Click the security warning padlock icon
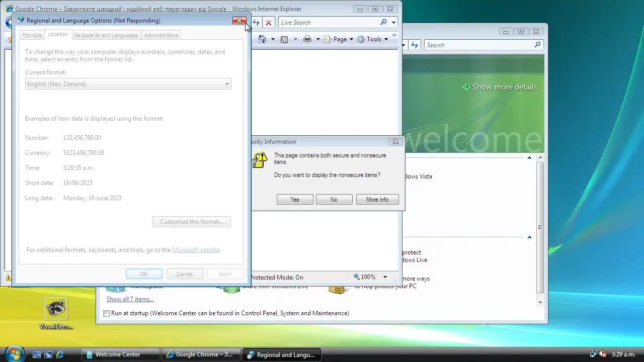 [x=260, y=159]
